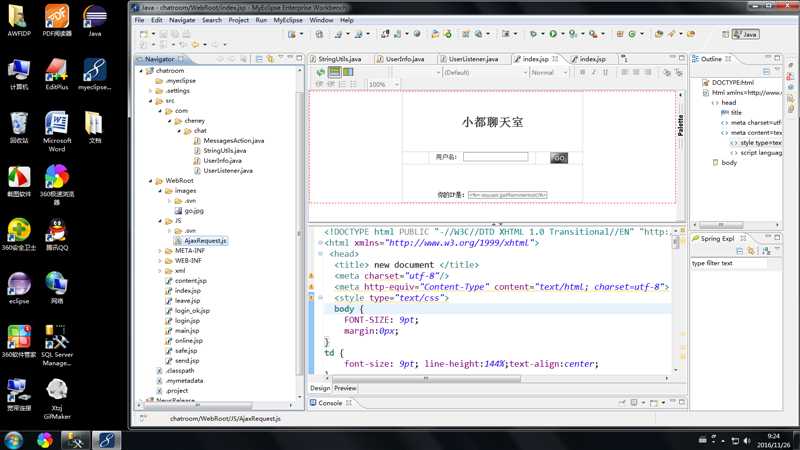The image size is (800, 450).
Task: Select the head node in Outline
Action: click(x=729, y=103)
